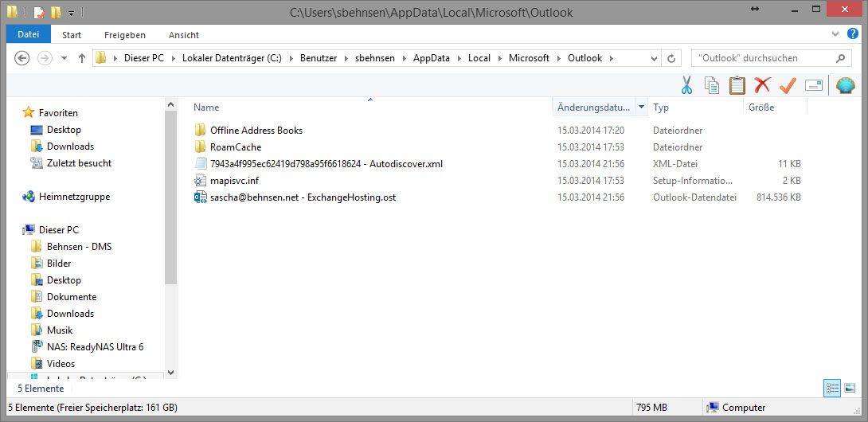The width and height of the screenshot is (868, 422).
Task: Click the Classic Shell shell icon
Action: 845,85
